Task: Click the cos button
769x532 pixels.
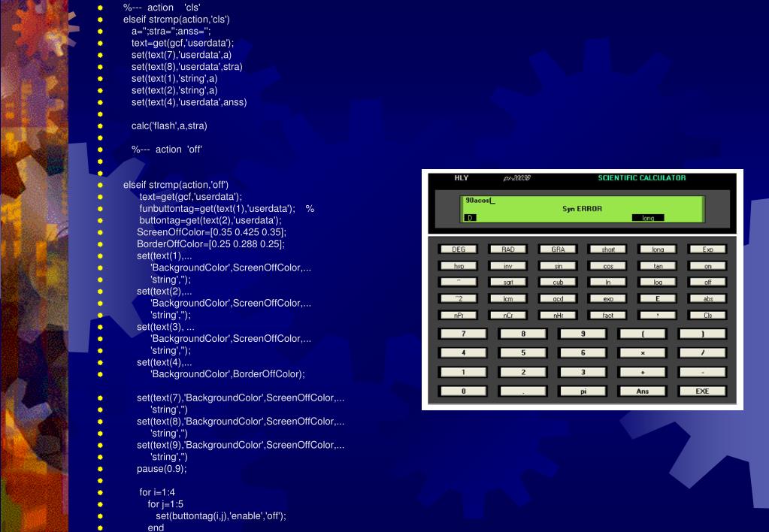Action: coord(608,266)
